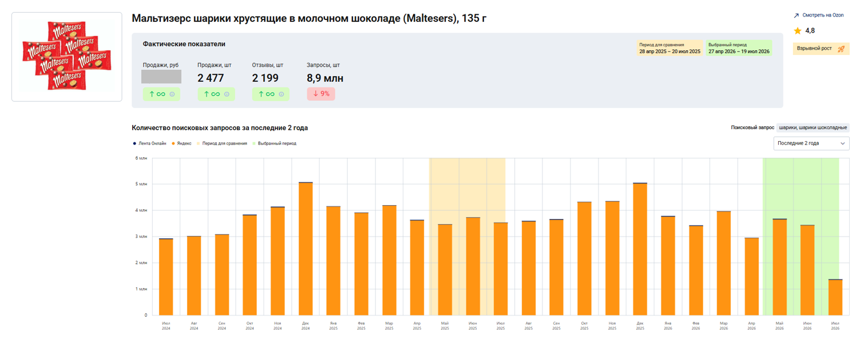Click the 27 апр 2026 – 19 июл 2026 period badge

pyautogui.click(x=739, y=48)
